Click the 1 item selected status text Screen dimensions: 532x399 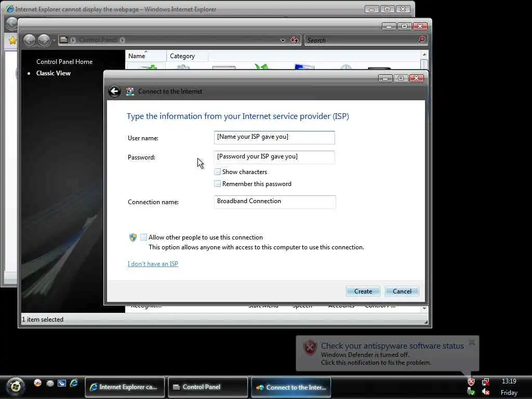click(x=43, y=320)
